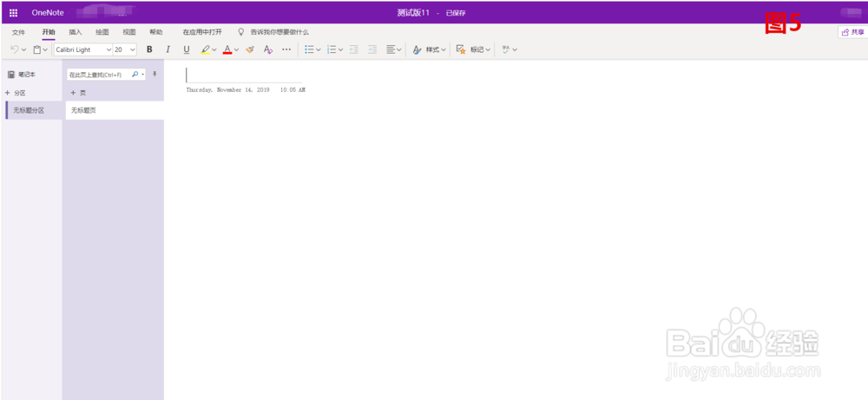This screenshot has width=868, height=400.
Task: Expand the undo dropdown arrow
Action: click(23, 49)
